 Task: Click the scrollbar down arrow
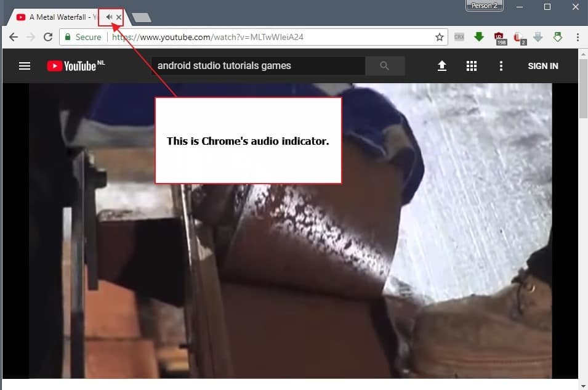click(583, 386)
